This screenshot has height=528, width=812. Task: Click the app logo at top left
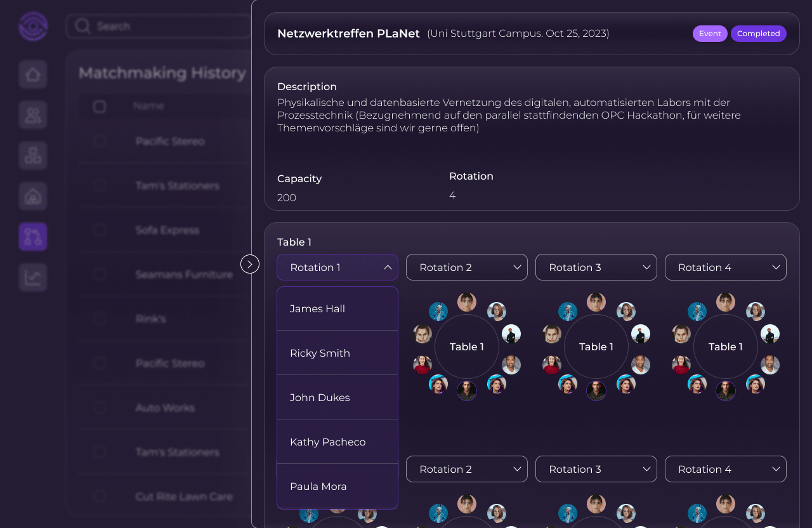point(33,27)
